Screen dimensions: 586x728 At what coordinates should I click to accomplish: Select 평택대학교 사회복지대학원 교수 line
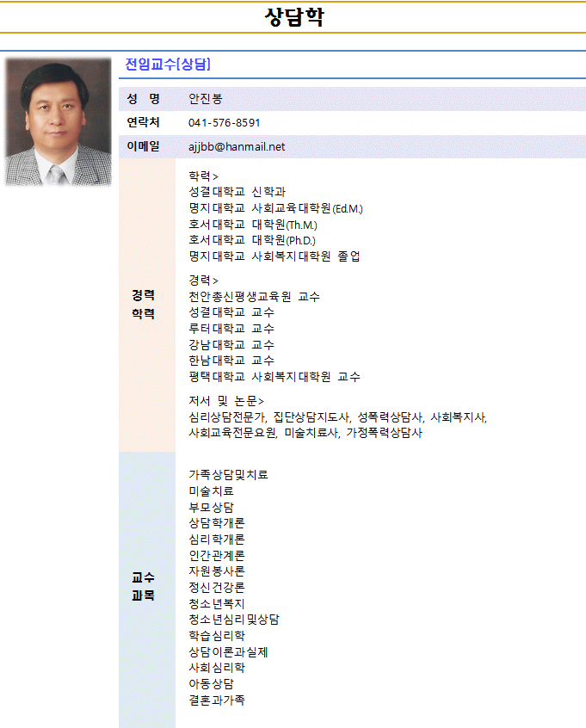274,377
